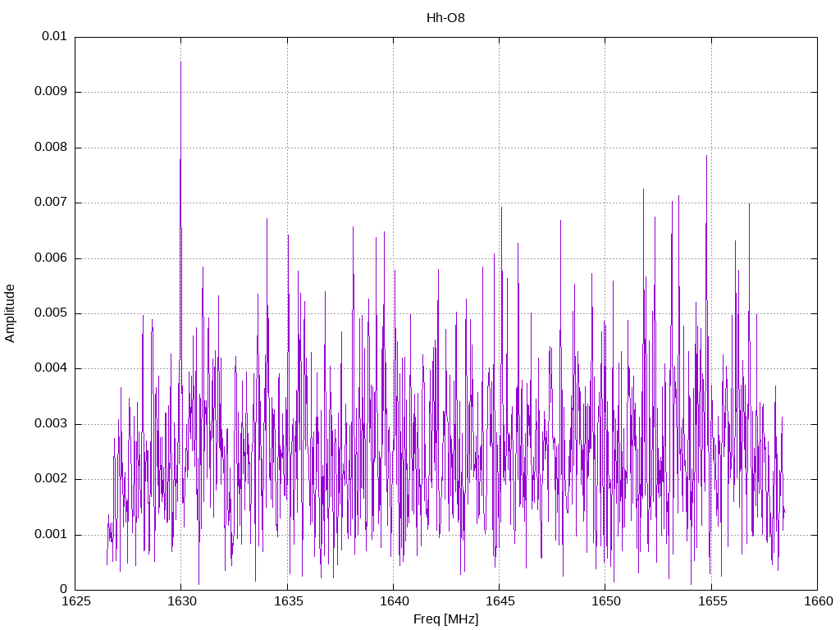Click the 1655 x-axis tick label
This screenshot has width=840, height=630.
[x=712, y=601]
